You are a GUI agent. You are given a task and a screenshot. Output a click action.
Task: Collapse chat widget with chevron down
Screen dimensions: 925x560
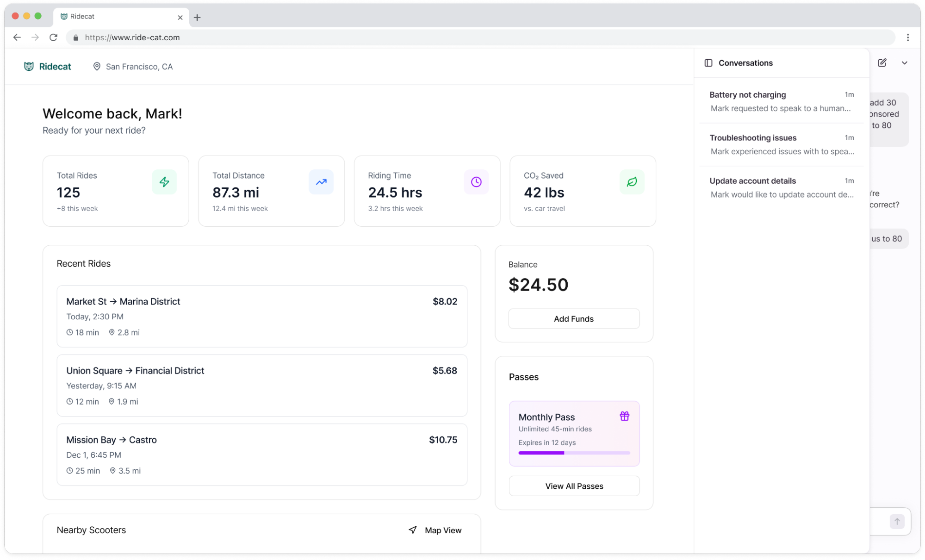click(904, 63)
